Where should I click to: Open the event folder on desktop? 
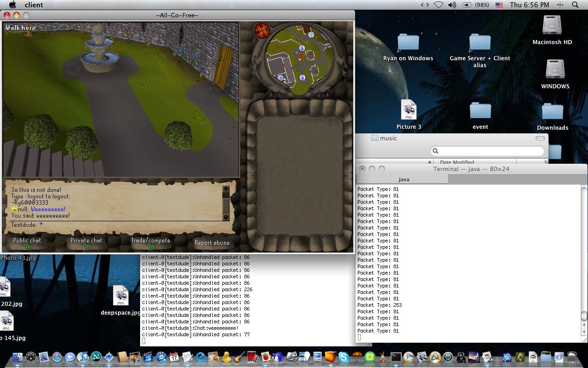point(480,116)
